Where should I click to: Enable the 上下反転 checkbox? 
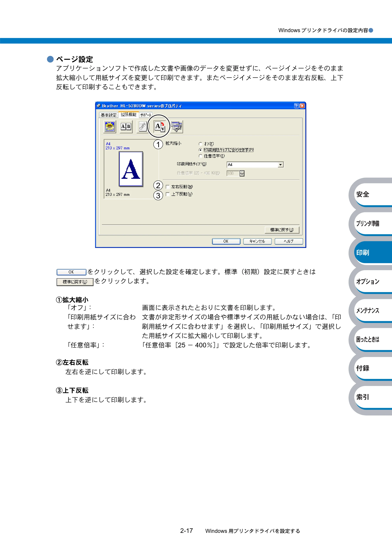[x=168, y=194]
